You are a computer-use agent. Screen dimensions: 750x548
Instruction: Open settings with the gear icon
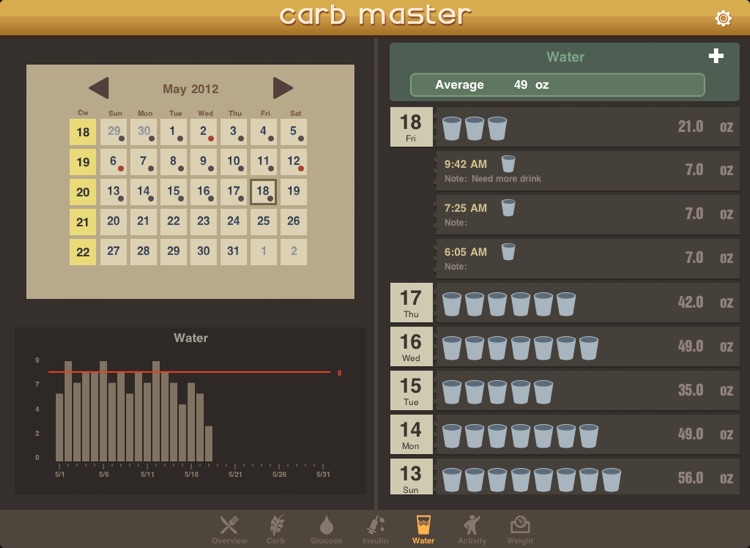[x=723, y=18]
